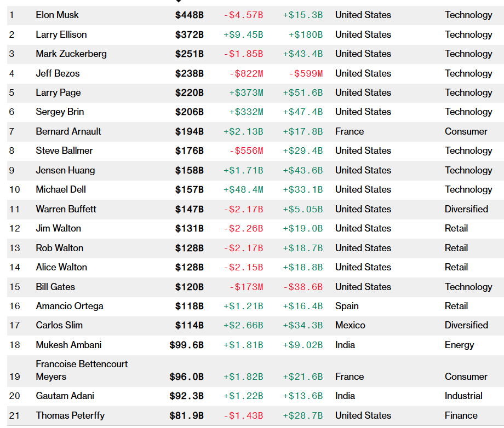The height and width of the screenshot is (428, 504).
Task: Select Mark Zuckerberg in the list
Action: pos(71,54)
